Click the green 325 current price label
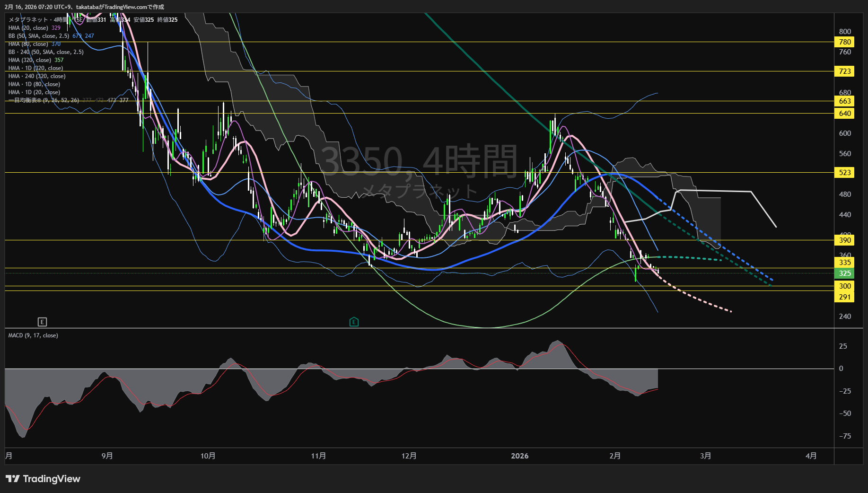This screenshot has width=868, height=493. (x=845, y=273)
